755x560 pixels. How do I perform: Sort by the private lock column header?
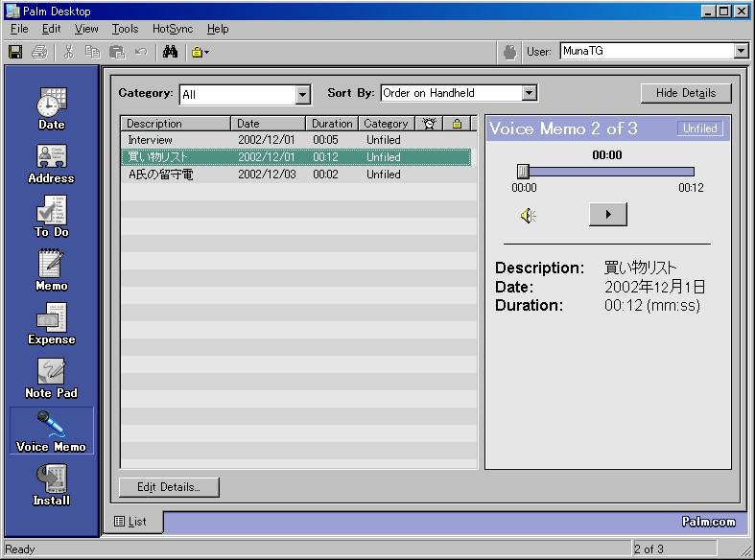click(457, 124)
